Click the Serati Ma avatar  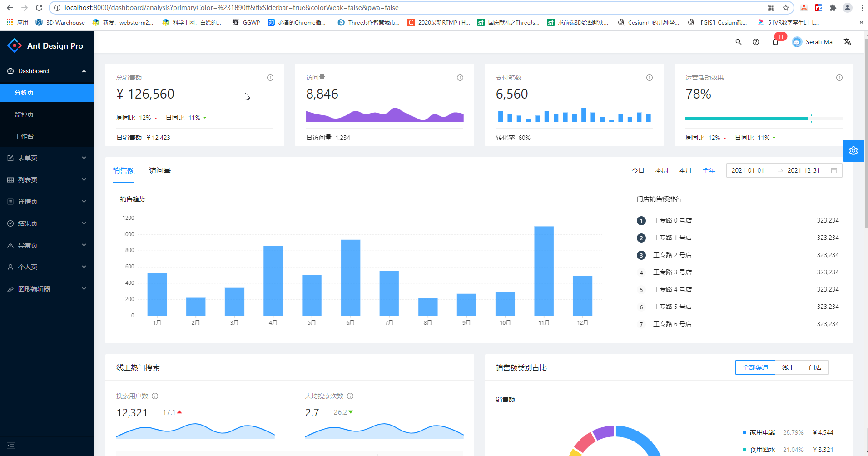tap(797, 42)
